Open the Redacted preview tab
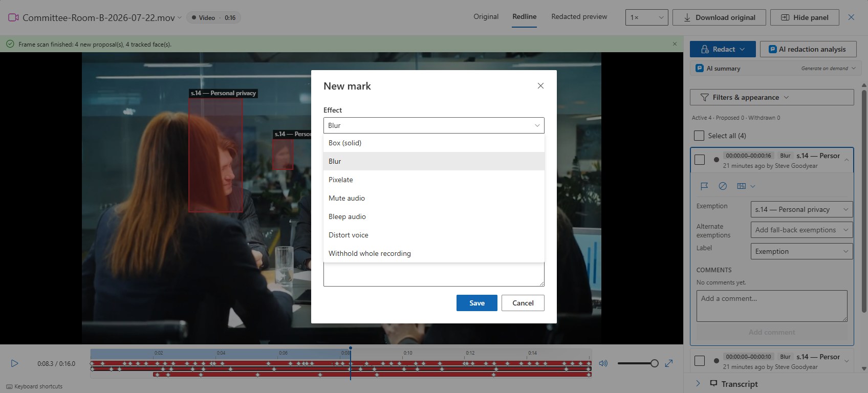 579,17
